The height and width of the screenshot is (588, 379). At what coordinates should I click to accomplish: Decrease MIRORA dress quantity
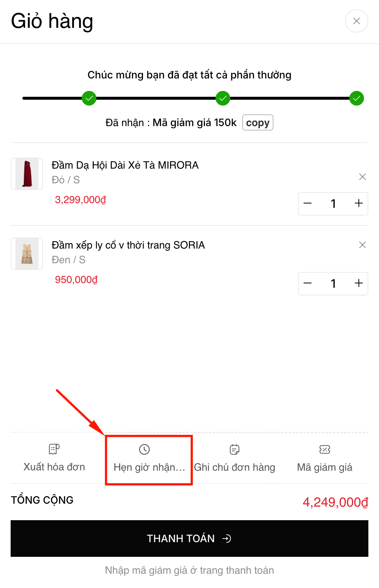[308, 203]
